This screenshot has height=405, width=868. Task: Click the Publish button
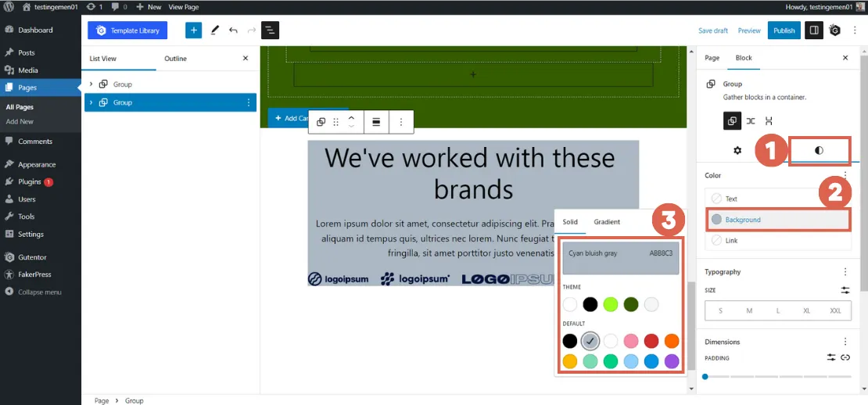click(784, 30)
